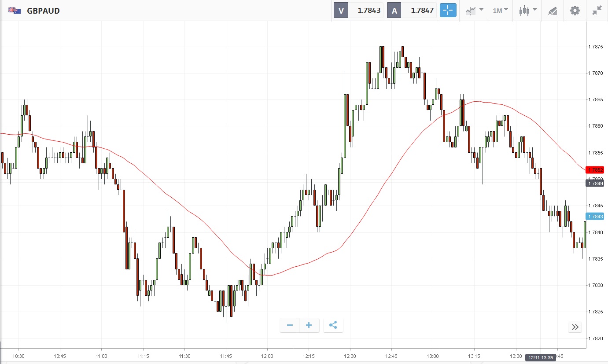Click the red 1,7852 moving average label

pyautogui.click(x=594, y=170)
